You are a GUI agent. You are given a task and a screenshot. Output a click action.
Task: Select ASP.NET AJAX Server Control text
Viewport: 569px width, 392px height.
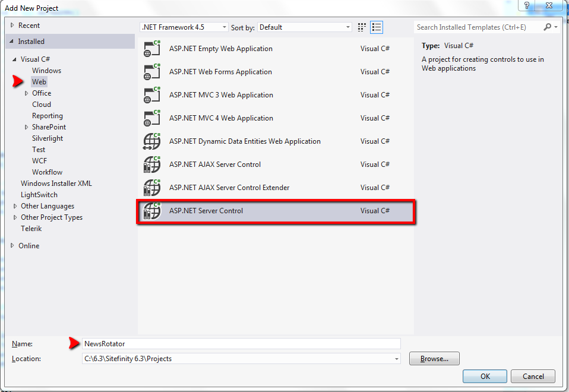[215, 165]
